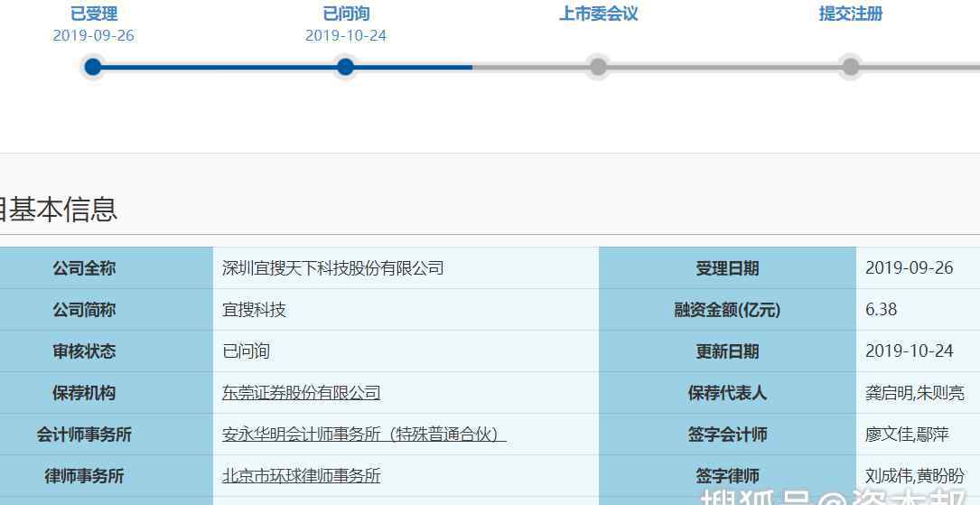The image size is (980, 505).
Task: Click the 律师事务所 header cell
Action: (107, 476)
